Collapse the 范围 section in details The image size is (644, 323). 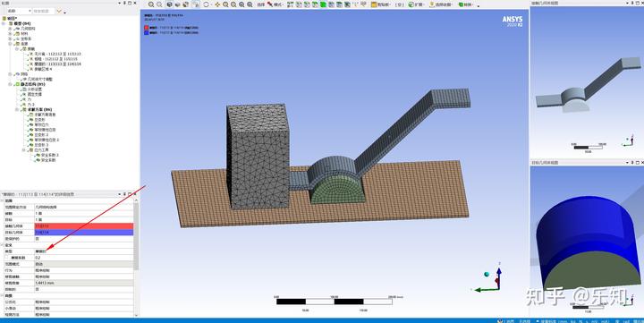[x=2, y=200]
